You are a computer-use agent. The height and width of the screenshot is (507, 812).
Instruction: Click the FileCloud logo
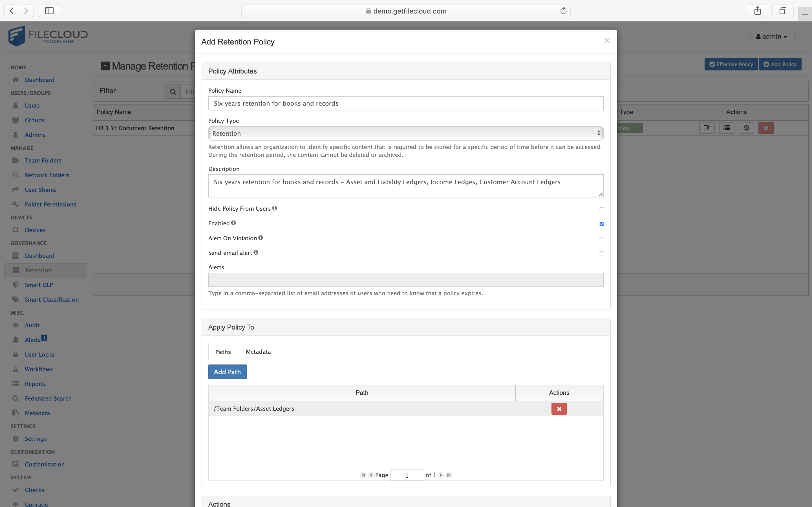pyautogui.click(x=48, y=35)
